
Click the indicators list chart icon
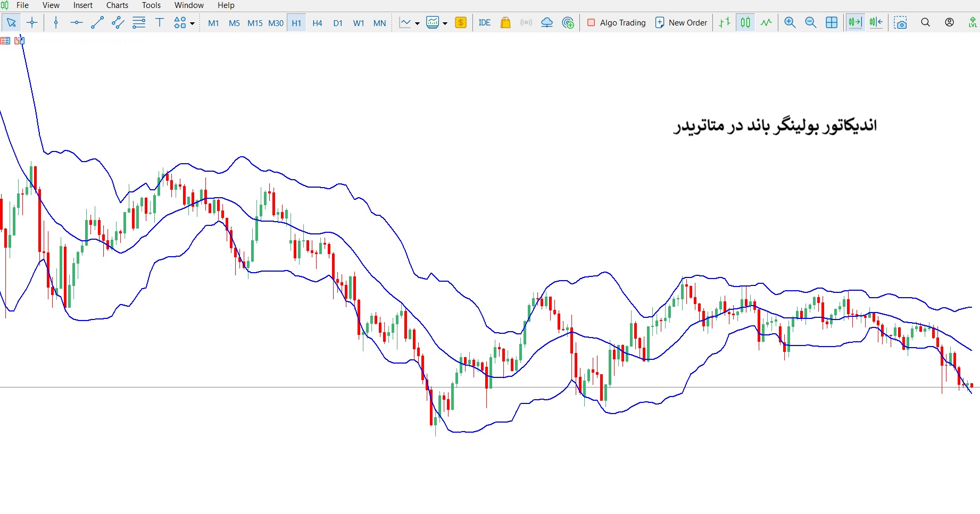pos(405,23)
